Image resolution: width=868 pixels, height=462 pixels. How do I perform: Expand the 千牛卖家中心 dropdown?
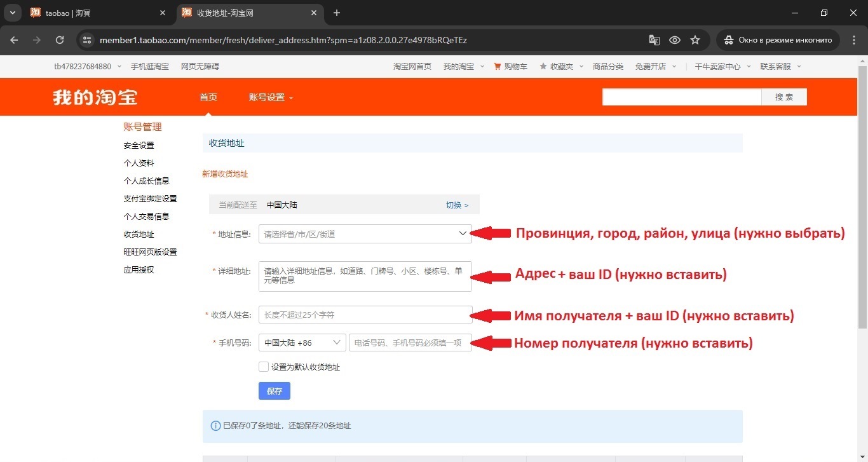tap(722, 66)
